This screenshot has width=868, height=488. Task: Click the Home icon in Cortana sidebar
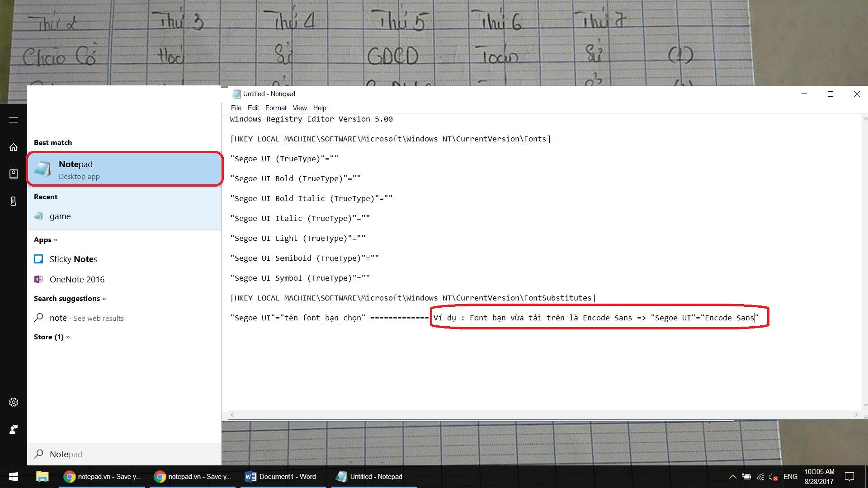click(x=14, y=147)
